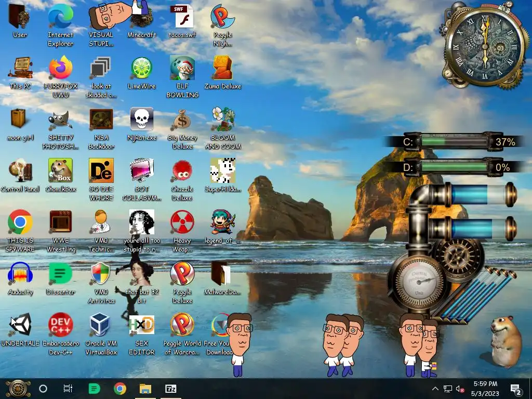Open the HxD SEX EDITOR icon

pyautogui.click(x=141, y=334)
